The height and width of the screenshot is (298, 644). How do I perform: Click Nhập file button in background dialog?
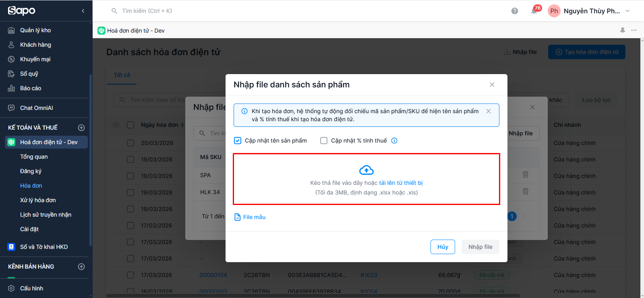521,133
